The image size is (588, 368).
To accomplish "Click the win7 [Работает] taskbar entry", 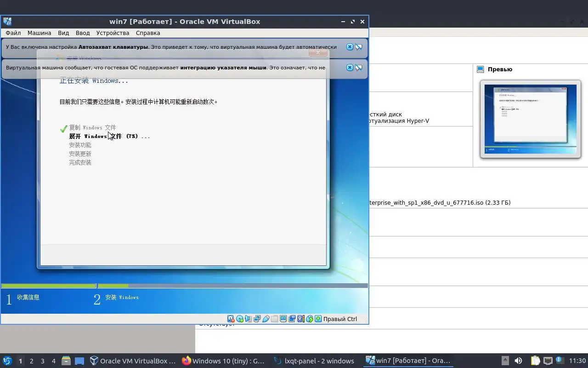I will coord(408,361).
